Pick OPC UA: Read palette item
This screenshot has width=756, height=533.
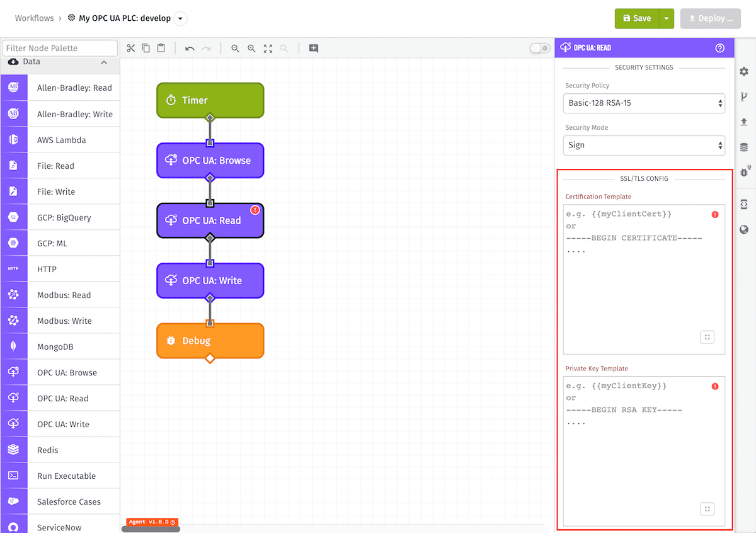pos(60,398)
